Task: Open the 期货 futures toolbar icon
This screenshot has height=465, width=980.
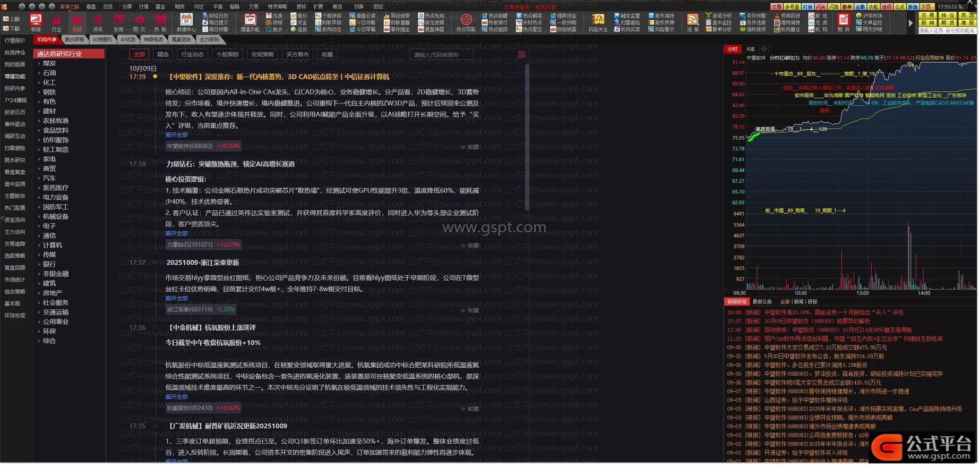Action: coord(843,22)
